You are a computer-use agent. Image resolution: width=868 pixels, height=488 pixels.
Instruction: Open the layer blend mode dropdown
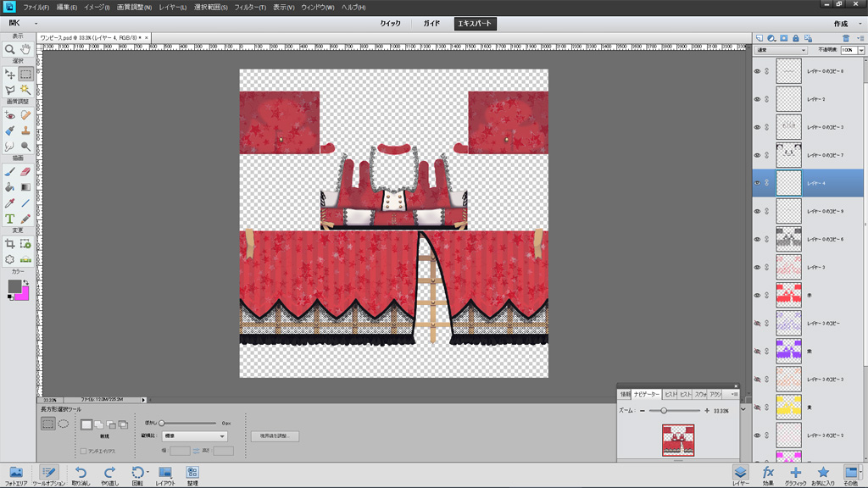coord(781,51)
